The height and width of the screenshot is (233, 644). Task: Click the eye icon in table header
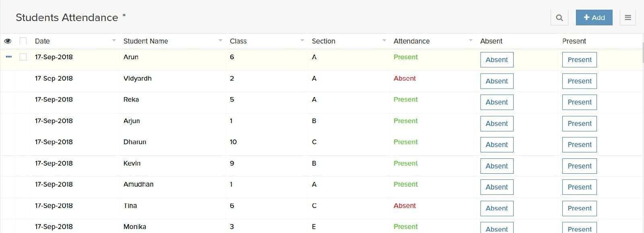8,41
